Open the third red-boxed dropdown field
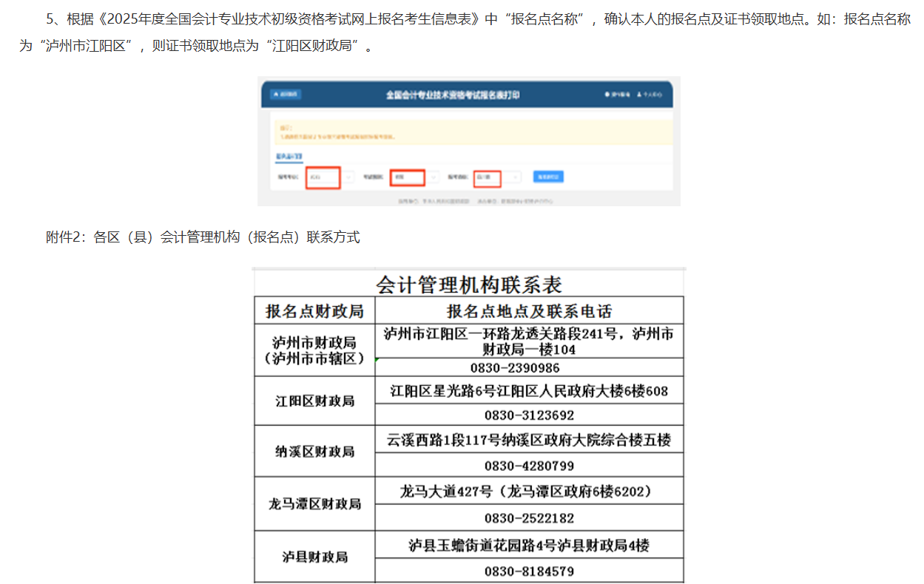 [488, 178]
